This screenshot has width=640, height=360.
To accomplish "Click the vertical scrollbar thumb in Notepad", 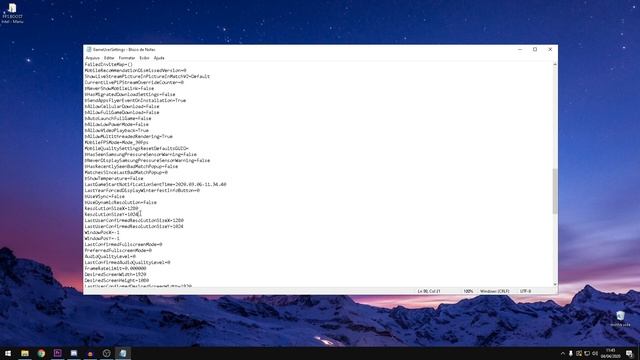I will [x=555, y=191].
